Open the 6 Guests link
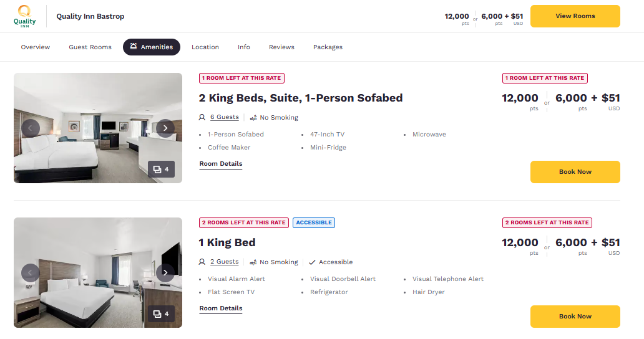This screenshot has height=339, width=644. pyautogui.click(x=224, y=117)
